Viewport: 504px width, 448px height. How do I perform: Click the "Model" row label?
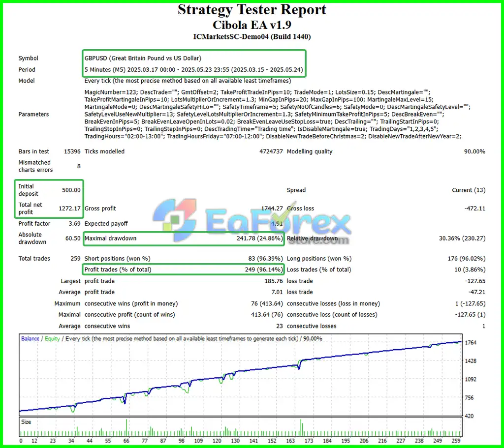coord(27,81)
